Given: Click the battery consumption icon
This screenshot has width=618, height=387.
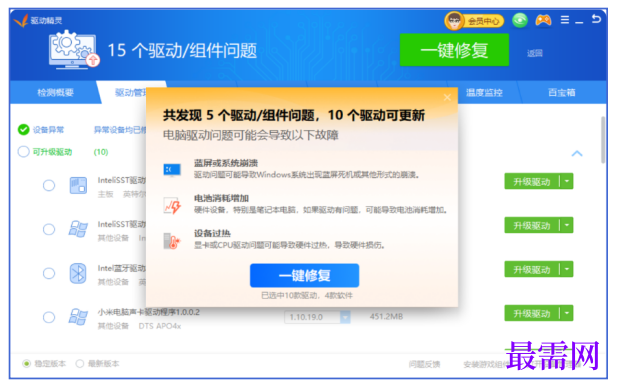Looking at the screenshot, I should click(x=172, y=205).
